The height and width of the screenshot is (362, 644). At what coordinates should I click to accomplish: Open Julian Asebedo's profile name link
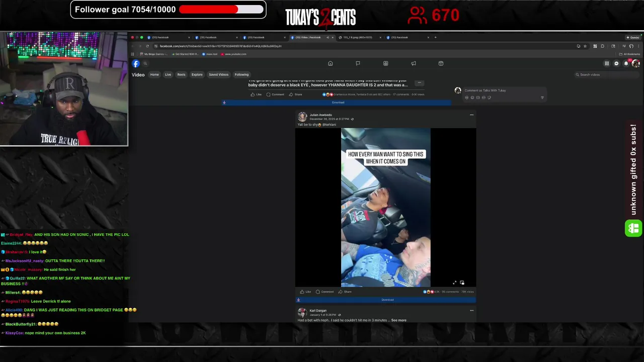(321, 115)
